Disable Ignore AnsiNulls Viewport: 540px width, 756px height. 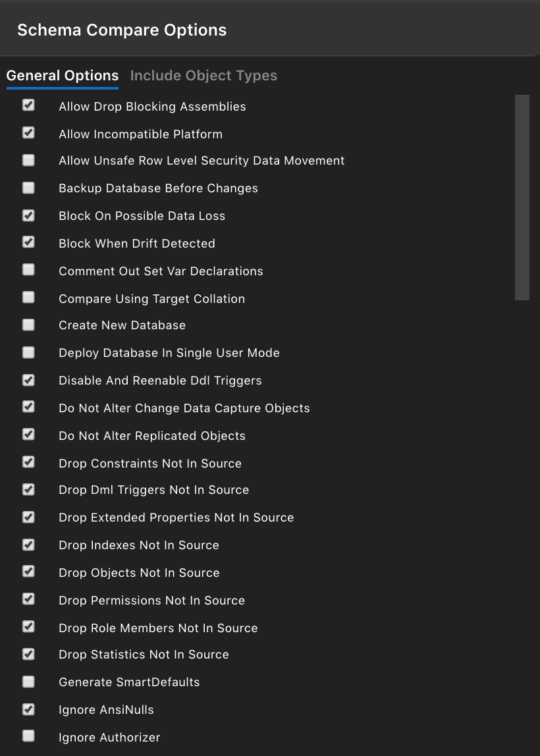pyautogui.click(x=28, y=709)
